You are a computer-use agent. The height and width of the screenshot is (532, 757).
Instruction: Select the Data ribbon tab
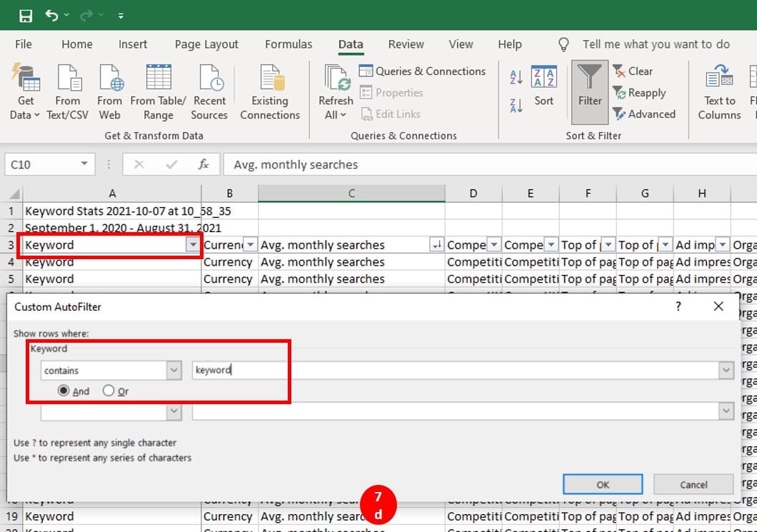click(x=351, y=44)
